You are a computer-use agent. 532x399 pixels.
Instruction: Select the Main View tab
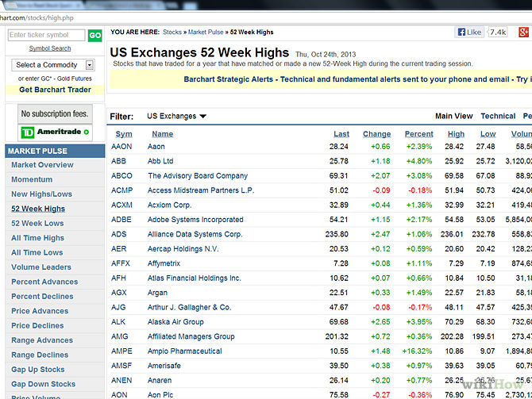point(453,116)
